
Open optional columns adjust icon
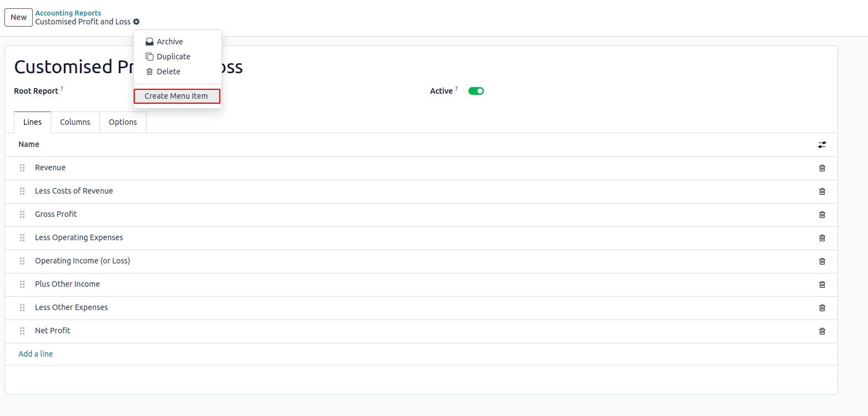(x=822, y=145)
